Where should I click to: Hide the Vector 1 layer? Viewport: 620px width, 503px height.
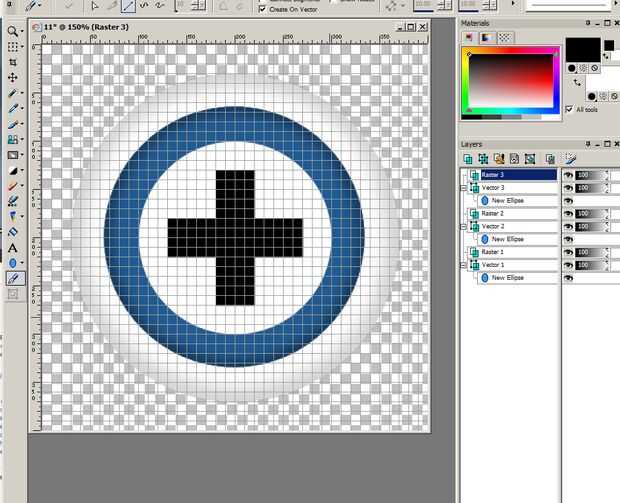pos(568,265)
